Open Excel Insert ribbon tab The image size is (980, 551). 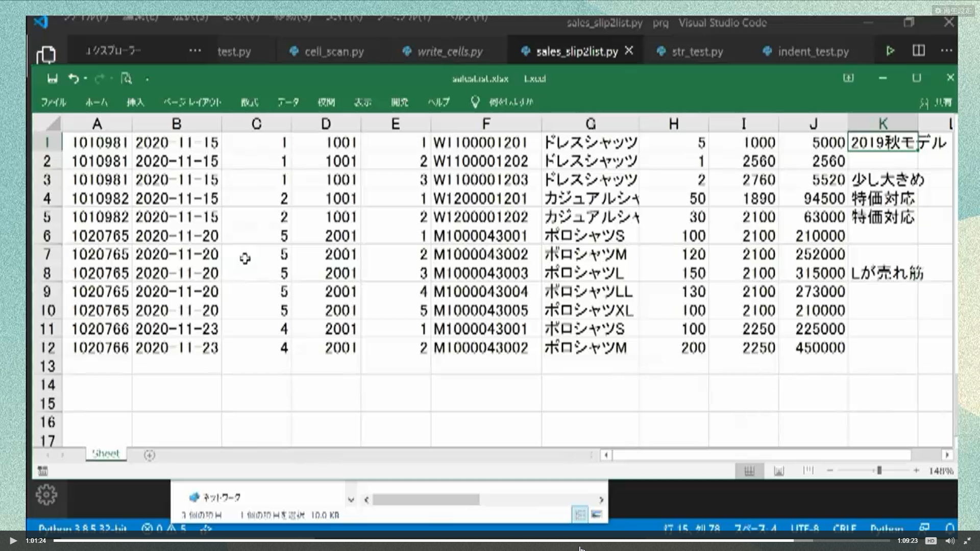(135, 103)
